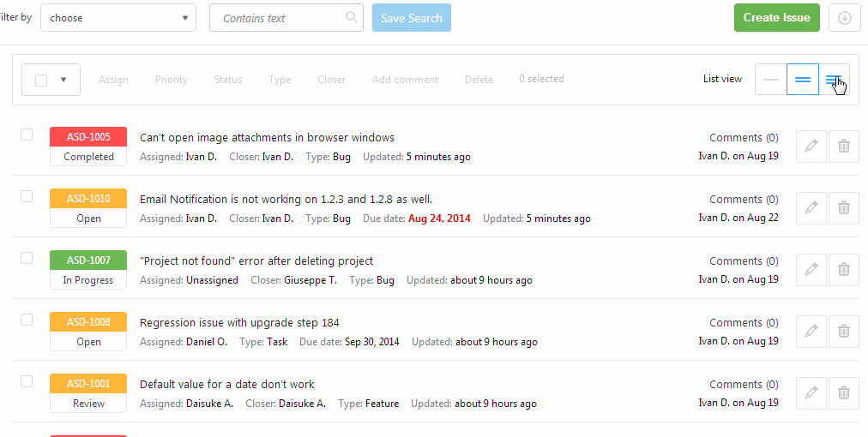Switch to single-line compact list view
This screenshot has height=437, width=868.
click(770, 80)
